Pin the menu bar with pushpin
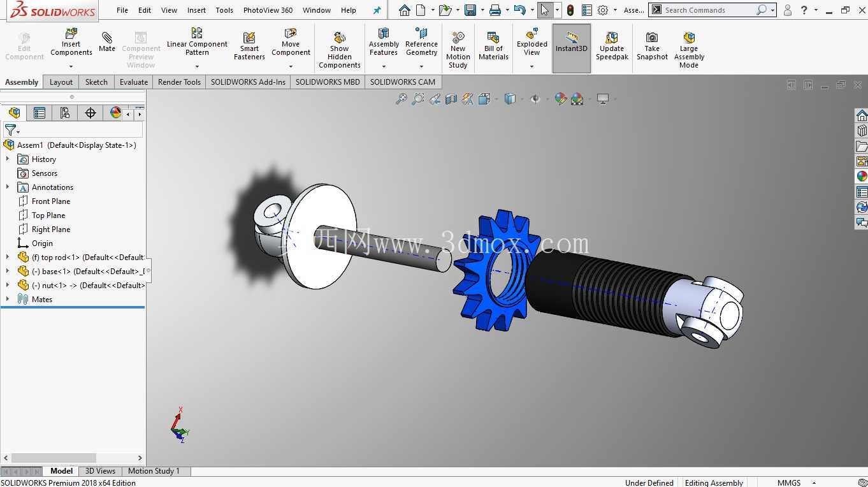 (377, 10)
